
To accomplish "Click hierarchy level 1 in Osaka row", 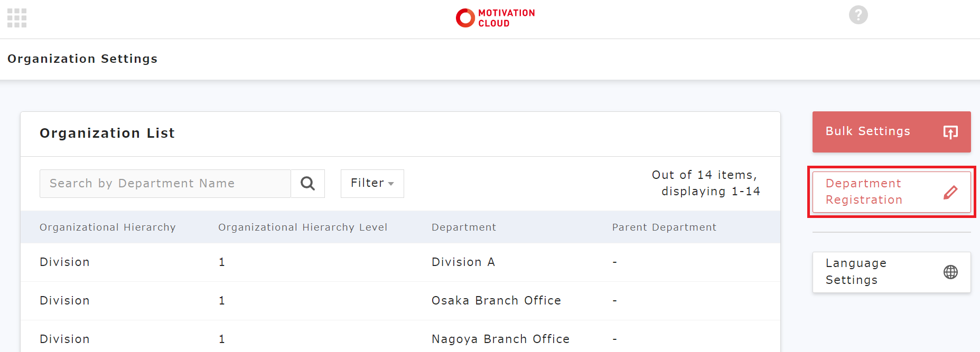I will pyautogui.click(x=222, y=301).
